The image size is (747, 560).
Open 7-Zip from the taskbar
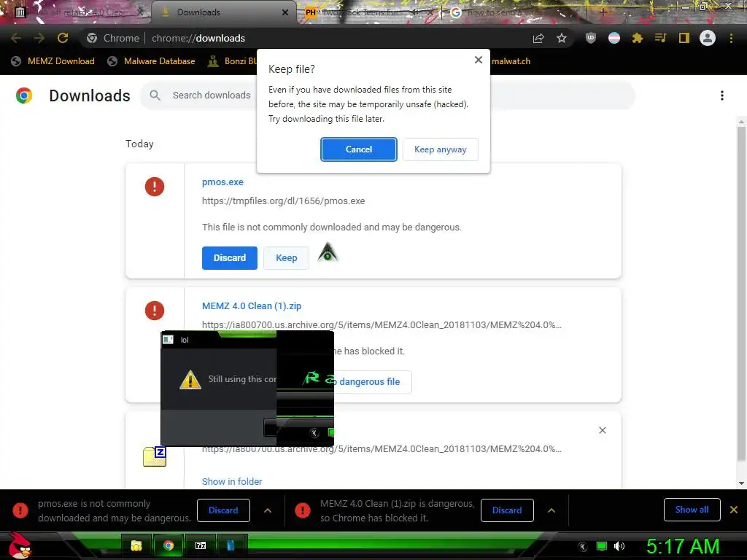(x=201, y=545)
